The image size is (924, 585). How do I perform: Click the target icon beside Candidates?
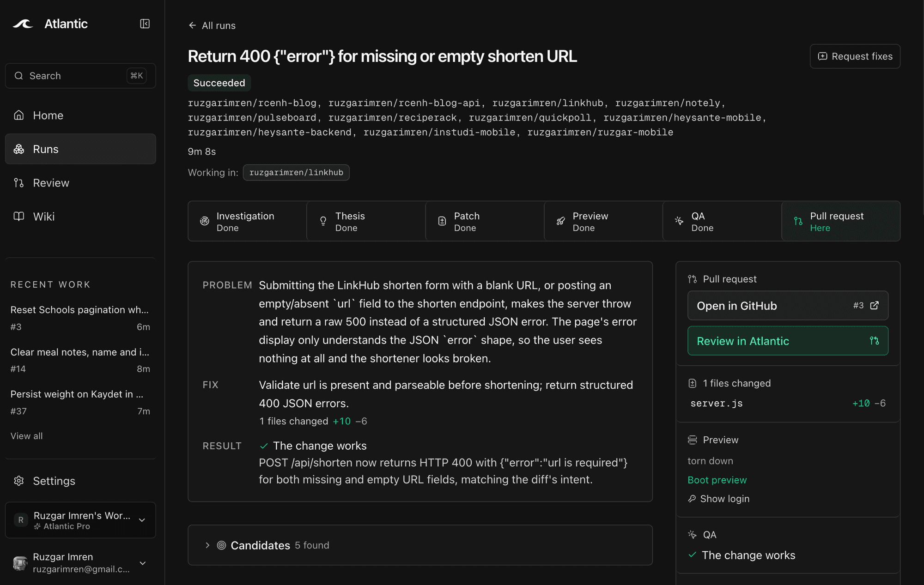click(222, 545)
